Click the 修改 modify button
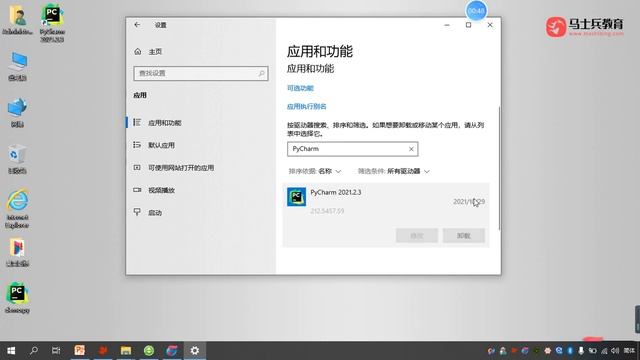Viewport: 640px width, 360px height. (417, 236)
